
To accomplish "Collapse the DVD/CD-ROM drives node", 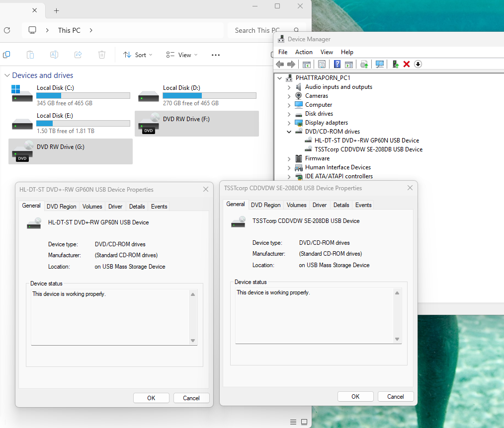I will tap(289, 132).
